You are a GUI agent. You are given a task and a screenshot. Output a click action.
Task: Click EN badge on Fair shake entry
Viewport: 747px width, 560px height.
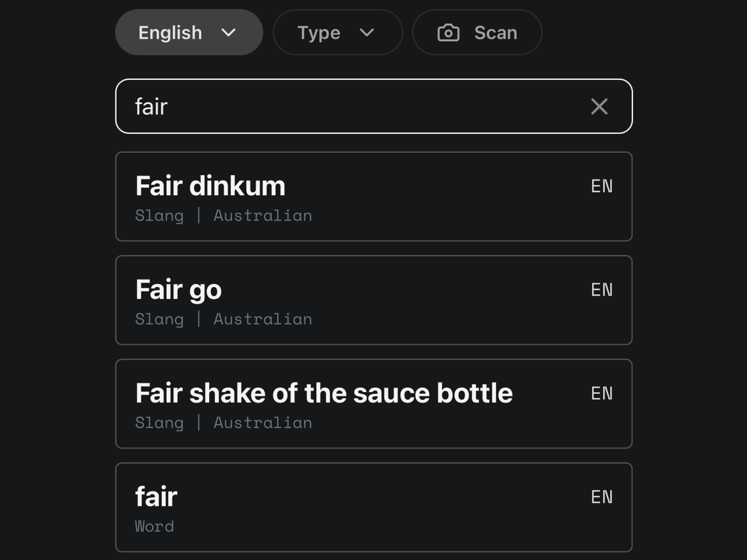[602, 393]
